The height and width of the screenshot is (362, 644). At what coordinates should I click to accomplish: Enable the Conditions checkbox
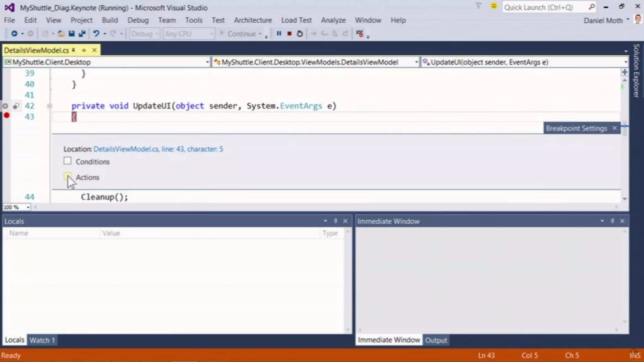point(67,161)
